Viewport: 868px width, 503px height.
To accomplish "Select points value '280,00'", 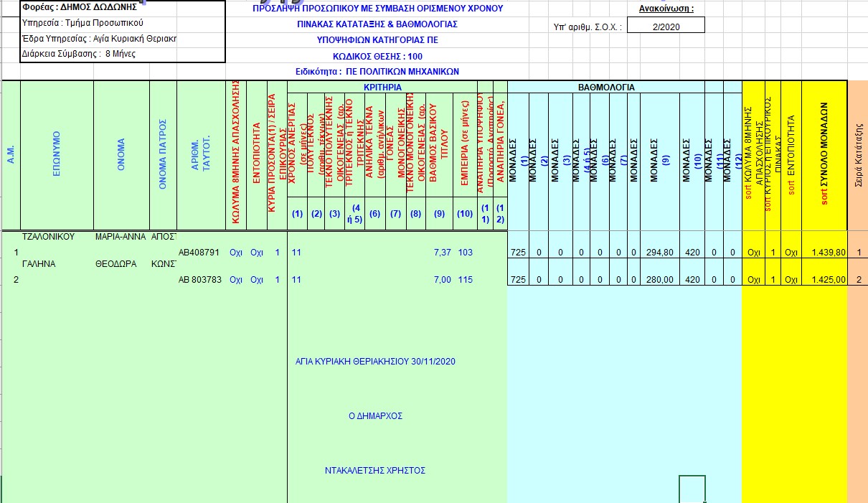I will tap(659, 280).
